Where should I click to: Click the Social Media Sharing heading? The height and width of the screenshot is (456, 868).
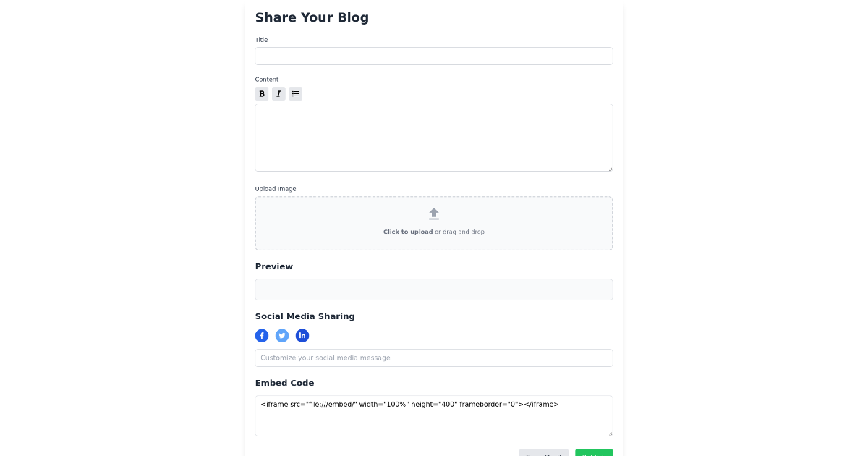(305, 316)
